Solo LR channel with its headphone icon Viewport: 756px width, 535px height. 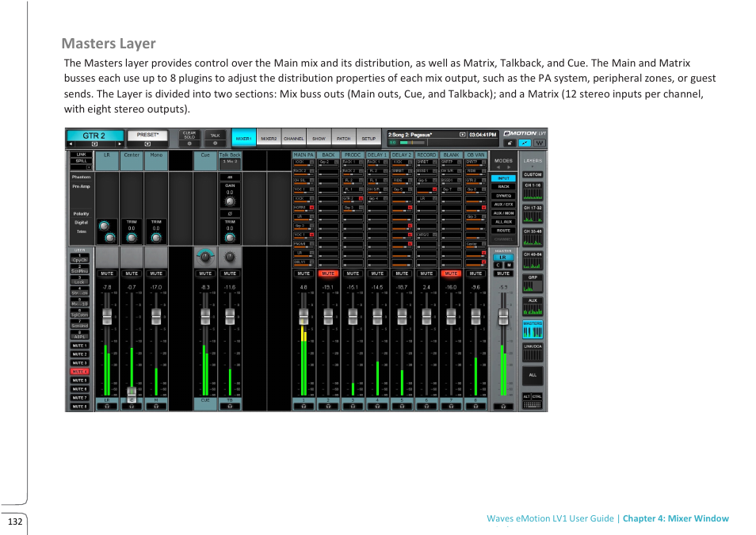(x=107, y=407)
